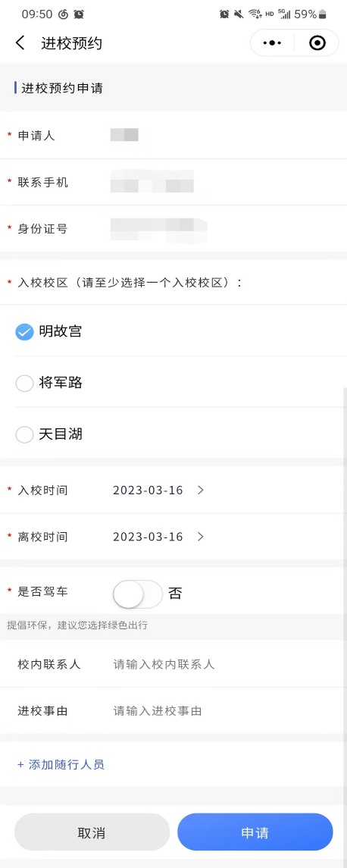The width and height of the screenshot is (347, 868).
Task: Tap the 5G signal strength icon
Action: point(284,14)
